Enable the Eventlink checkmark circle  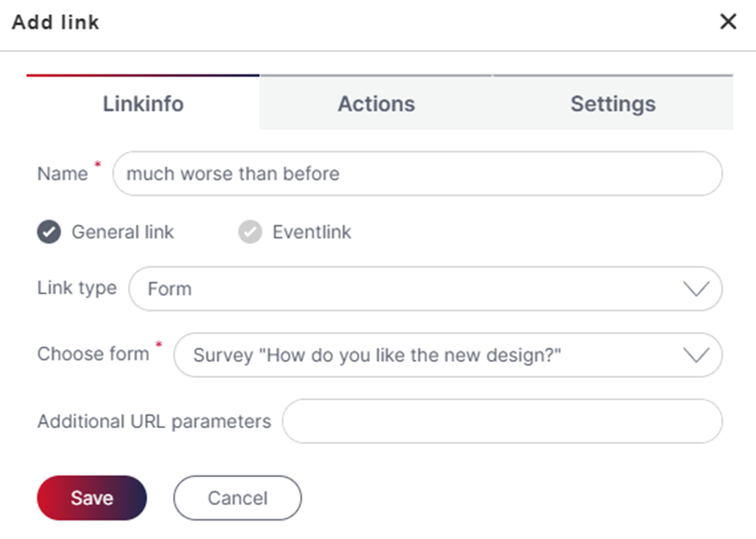coord(250,232)
